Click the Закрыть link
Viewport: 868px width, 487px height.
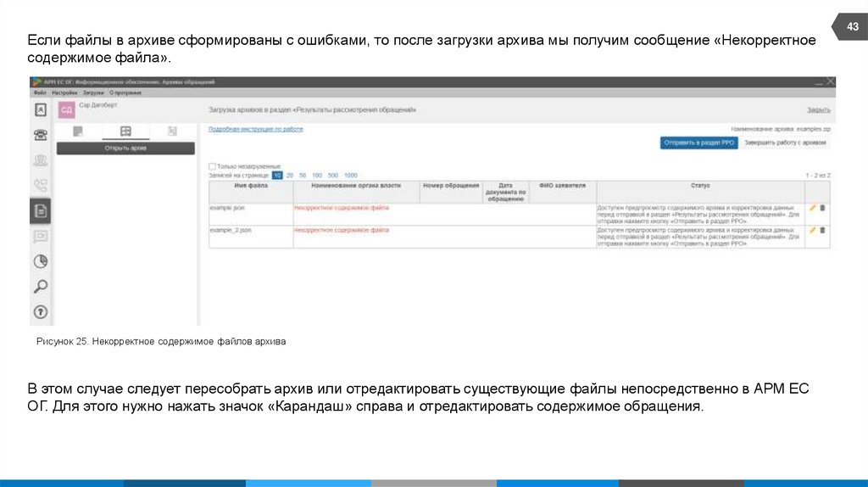click(x=818, y=110)
